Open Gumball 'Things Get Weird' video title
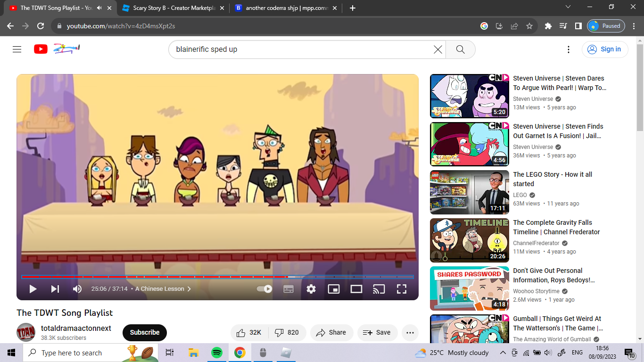Screen dimensions: 644x362 558,323
